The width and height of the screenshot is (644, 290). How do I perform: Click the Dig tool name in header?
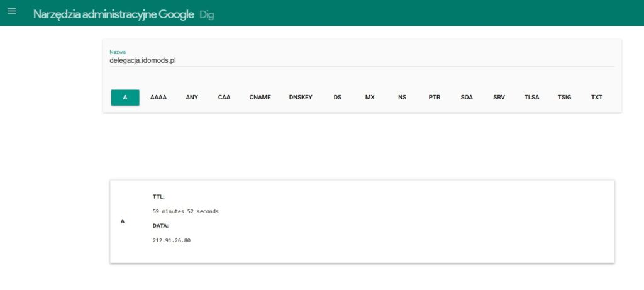(x=207, y=14)
